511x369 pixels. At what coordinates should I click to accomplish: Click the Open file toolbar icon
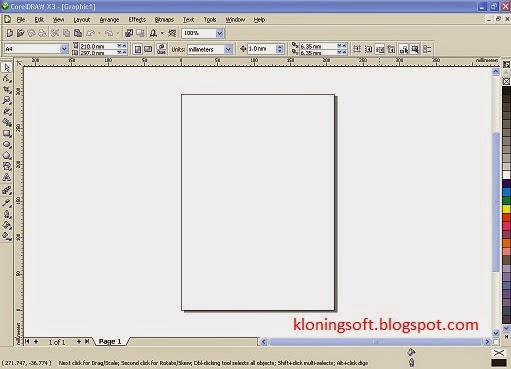(x=20, y=33)
